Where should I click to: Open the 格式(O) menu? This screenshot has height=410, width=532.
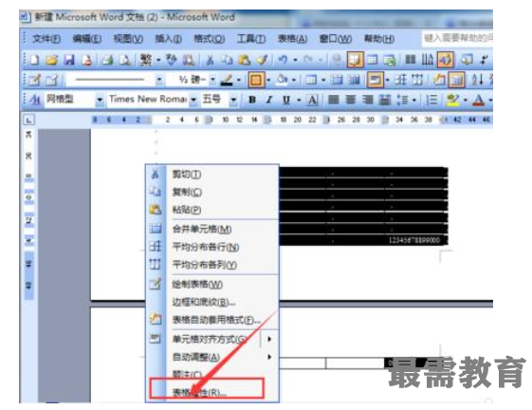pyautogui.click(x=209, y=39)
